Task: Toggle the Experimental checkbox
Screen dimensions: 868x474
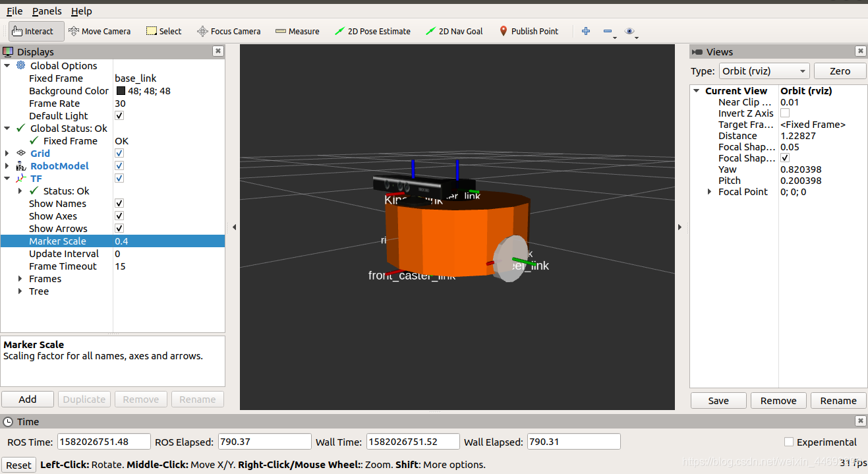Action: pos(789,442)
